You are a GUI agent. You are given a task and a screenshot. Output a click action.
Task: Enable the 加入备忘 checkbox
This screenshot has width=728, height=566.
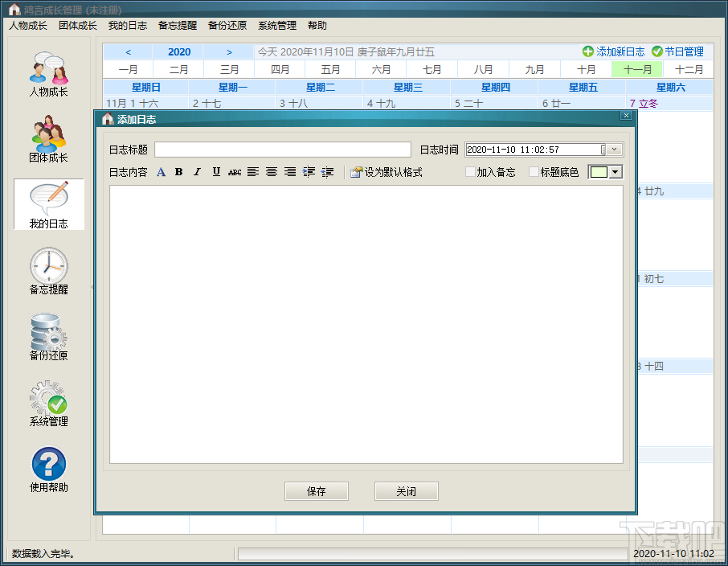[469, 171]
